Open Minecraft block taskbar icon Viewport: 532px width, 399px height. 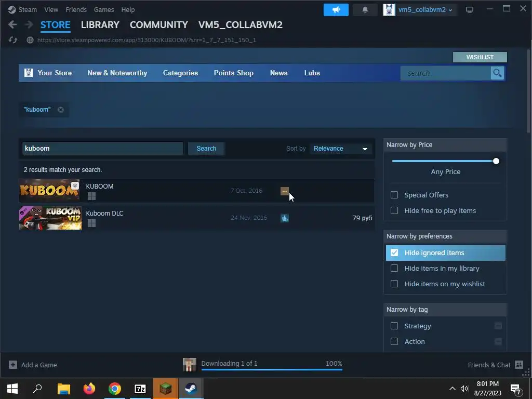point(166,389)
